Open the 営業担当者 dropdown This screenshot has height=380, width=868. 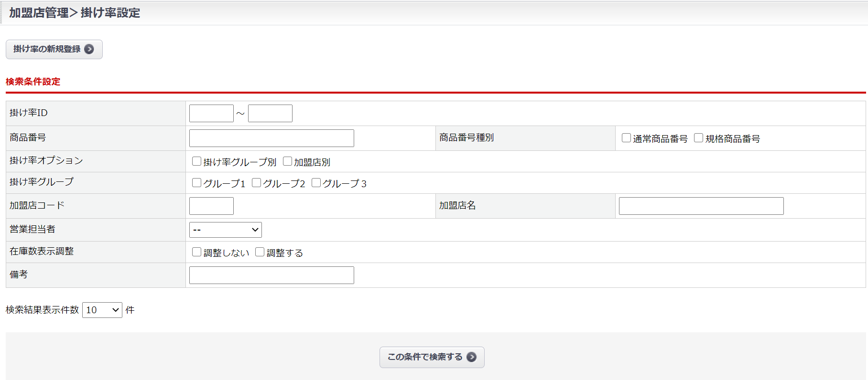pos(225,230)
